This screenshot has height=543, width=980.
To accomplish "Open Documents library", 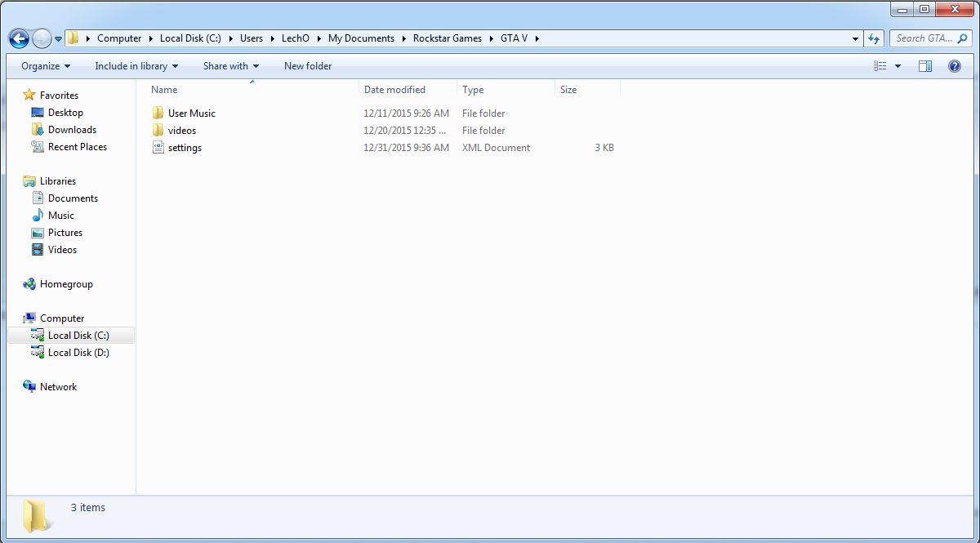I will (73, 198).
